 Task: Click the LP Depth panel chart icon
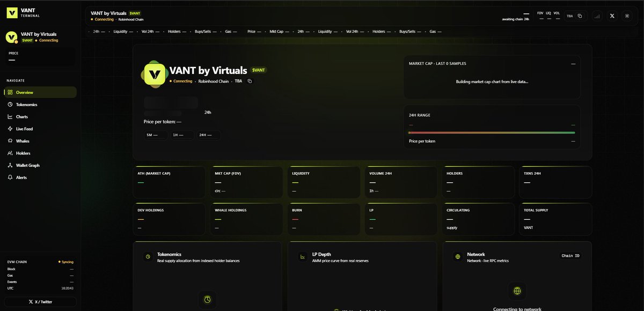303,257
